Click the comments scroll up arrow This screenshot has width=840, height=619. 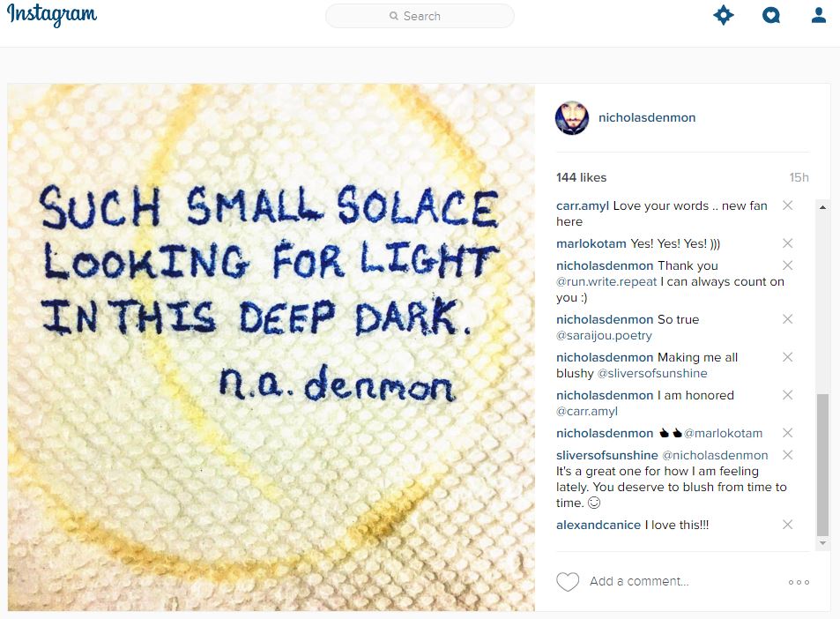point(822,207)
